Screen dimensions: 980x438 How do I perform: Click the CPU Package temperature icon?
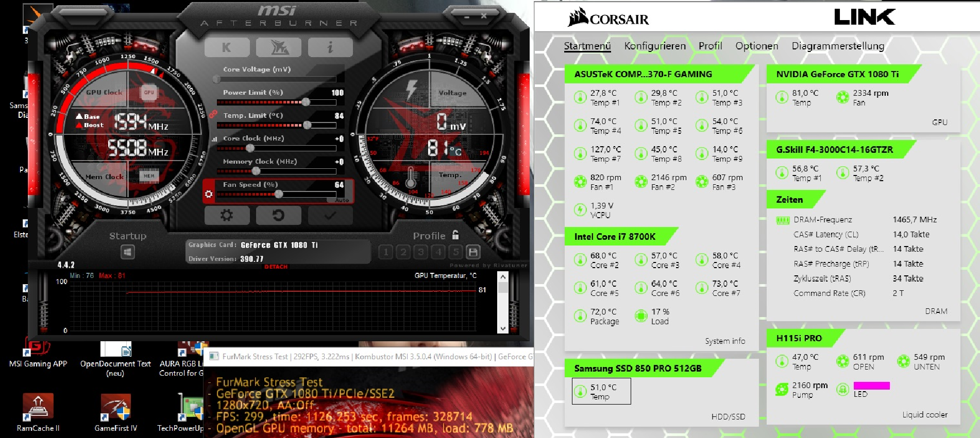click(580, 316)
